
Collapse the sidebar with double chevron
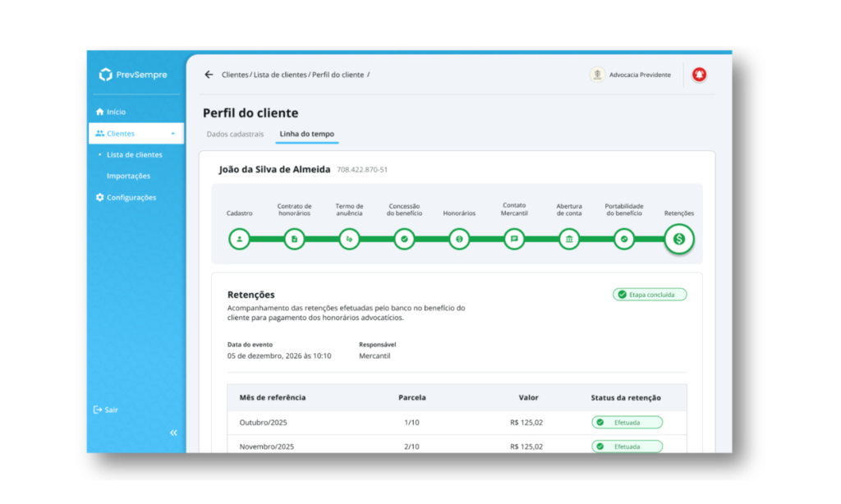point(173,433)
